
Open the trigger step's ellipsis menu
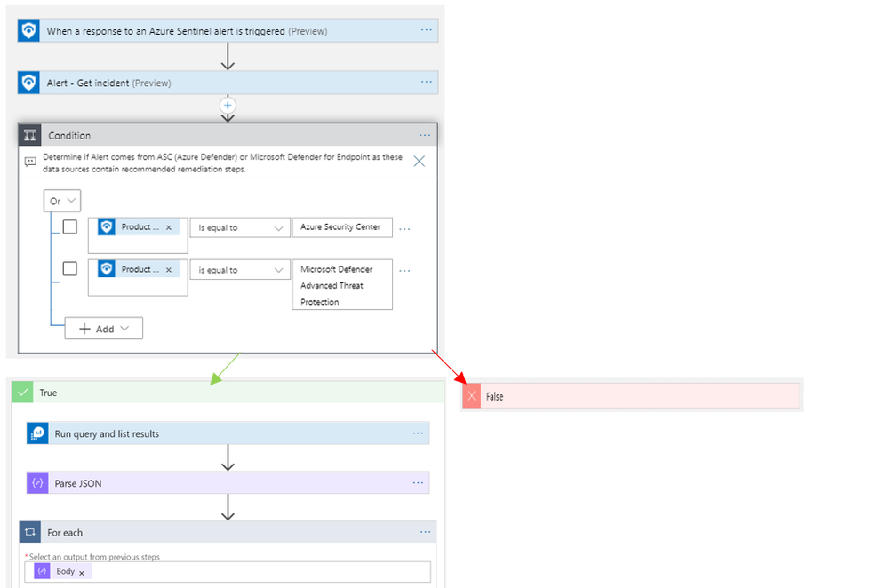[427, 30]
